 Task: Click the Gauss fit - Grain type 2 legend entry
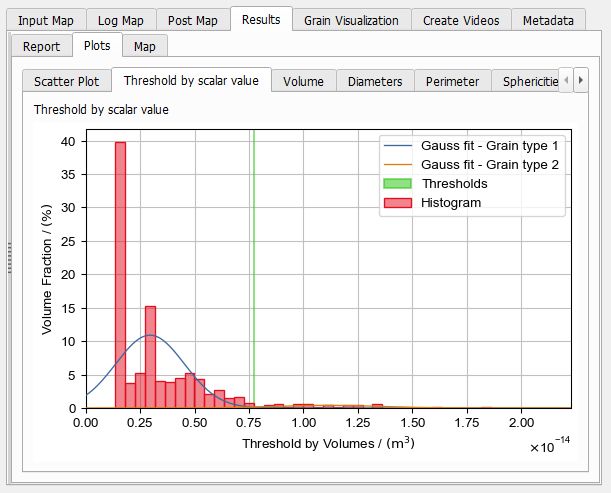tap(471, 164)
